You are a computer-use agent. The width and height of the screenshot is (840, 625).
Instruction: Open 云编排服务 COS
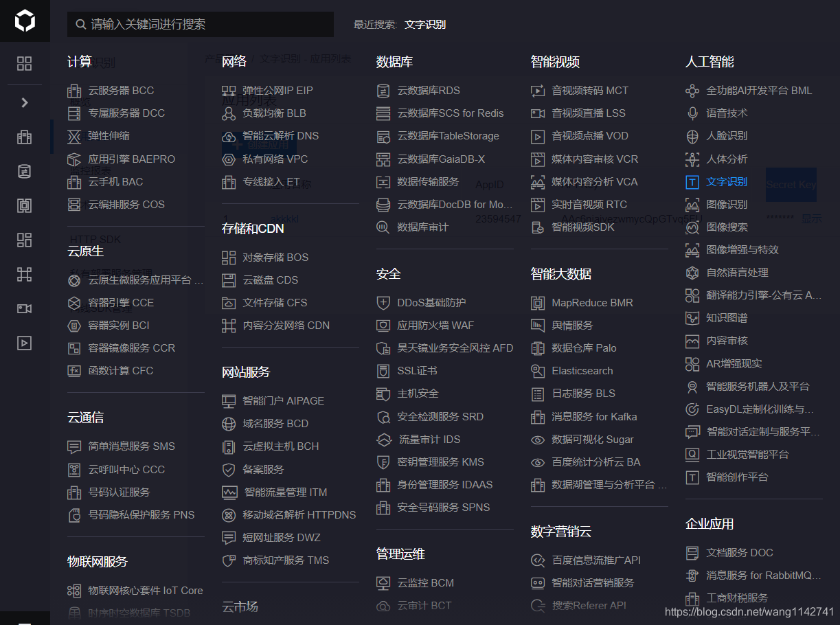(x=126, y=205)
